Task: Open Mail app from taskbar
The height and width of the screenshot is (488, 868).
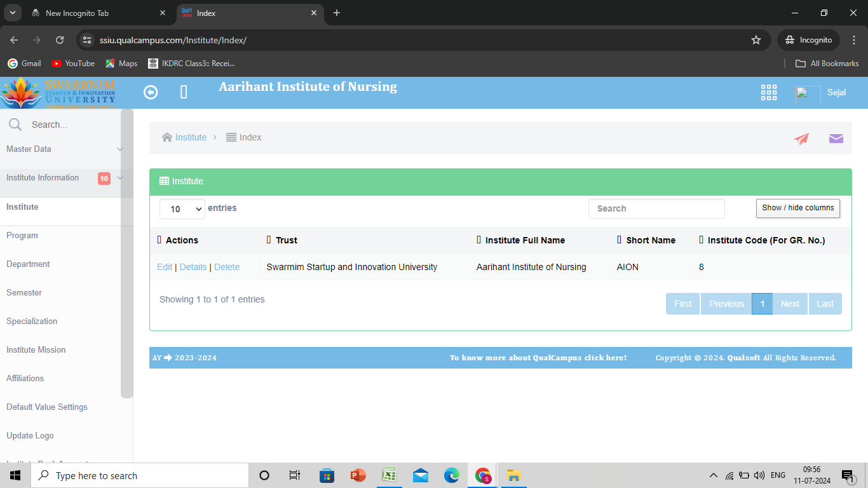Action: tap(420, 475)
